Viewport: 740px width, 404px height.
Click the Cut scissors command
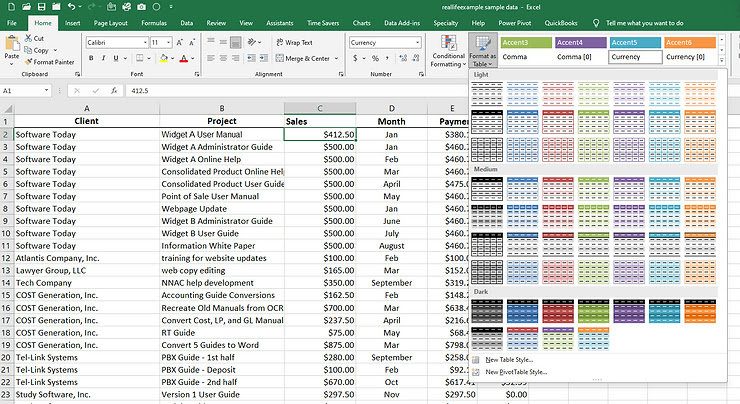tap(34, 38)
